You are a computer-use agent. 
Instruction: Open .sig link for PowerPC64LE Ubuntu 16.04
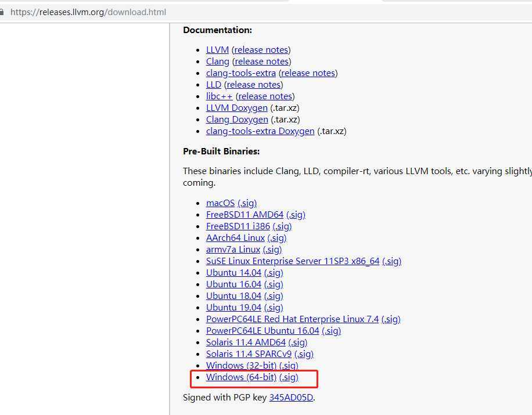(332, 331)
